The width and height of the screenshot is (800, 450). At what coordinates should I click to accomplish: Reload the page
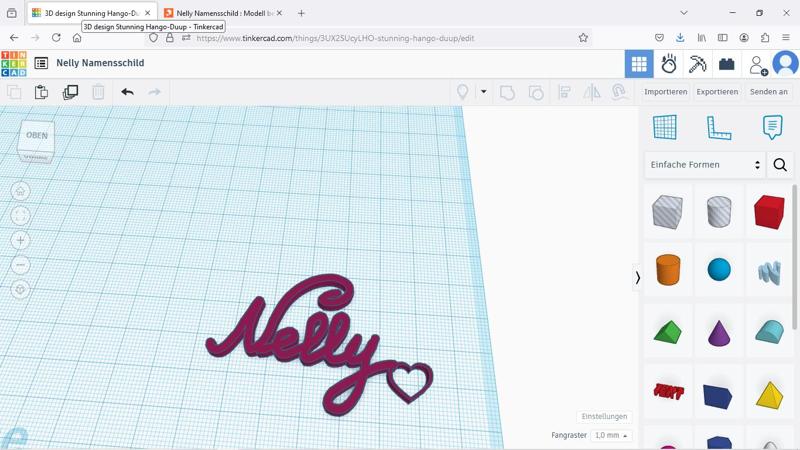[x=56, y=38]
